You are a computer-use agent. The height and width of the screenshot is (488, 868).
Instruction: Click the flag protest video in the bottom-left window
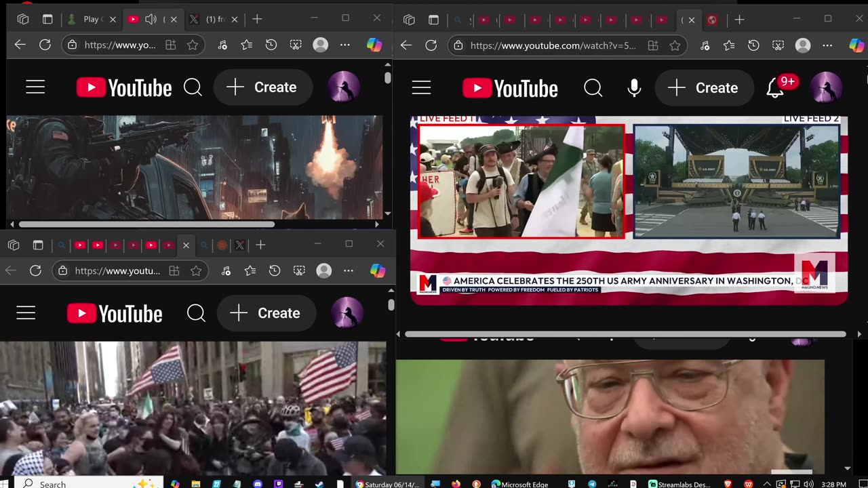[193, 408]
